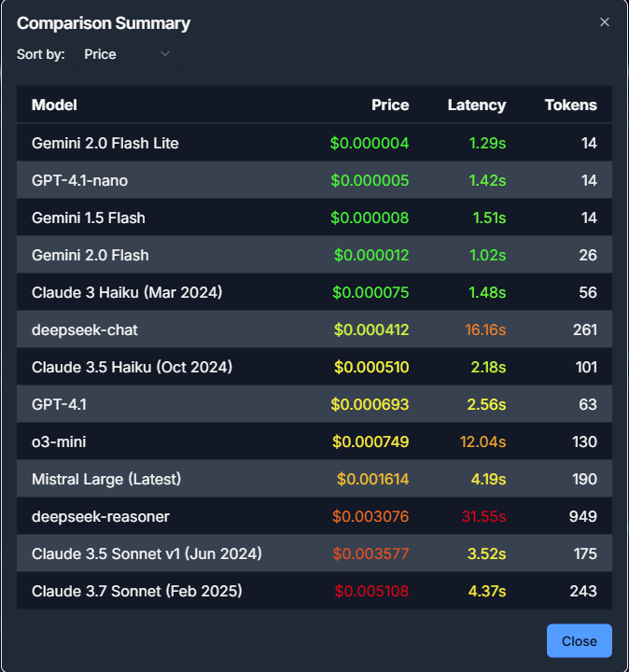
Task: Click the 261 tokens value
Action: (x=585, y=329)
